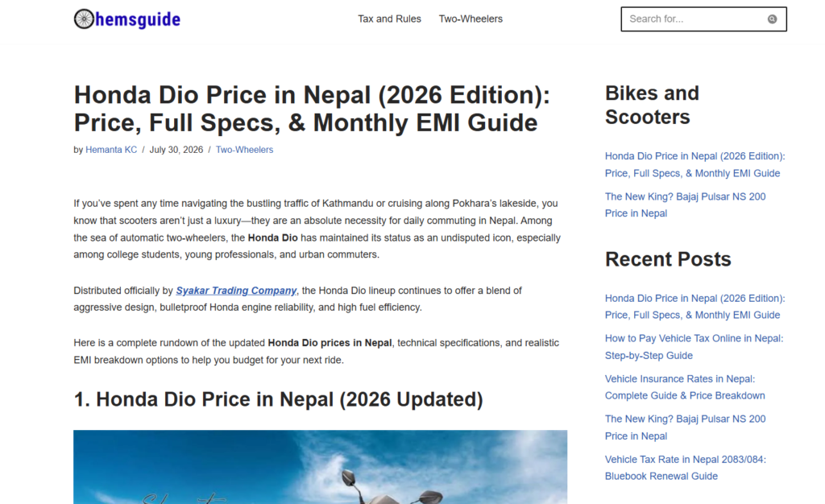Open the Two-Wheelers category link under title
825x504 pixels.
click(245, 150)
